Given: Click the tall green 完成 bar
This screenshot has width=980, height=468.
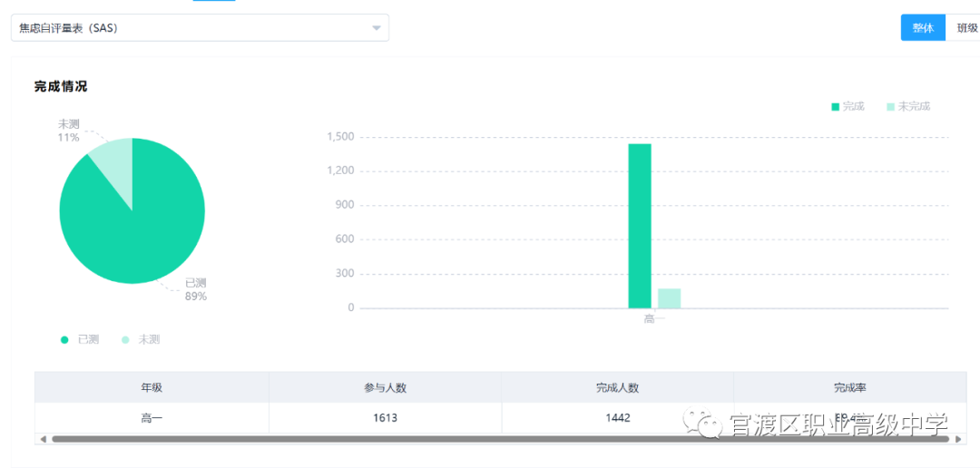Looking at the screenshot, I should click(640, 226).
